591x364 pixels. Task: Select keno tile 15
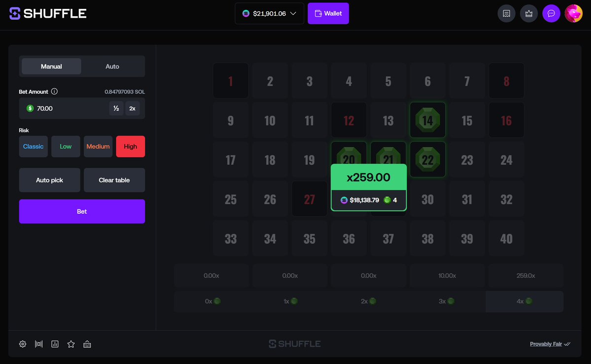467,120
